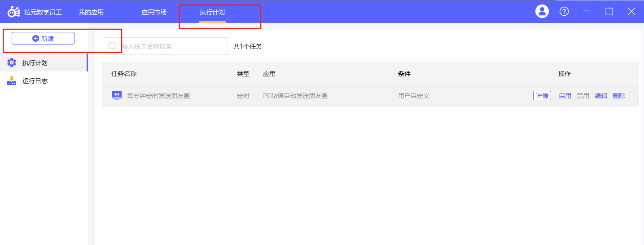Enable the task with 启用
The height and width of the screenshot is (245, 644).
pos(565,96)
